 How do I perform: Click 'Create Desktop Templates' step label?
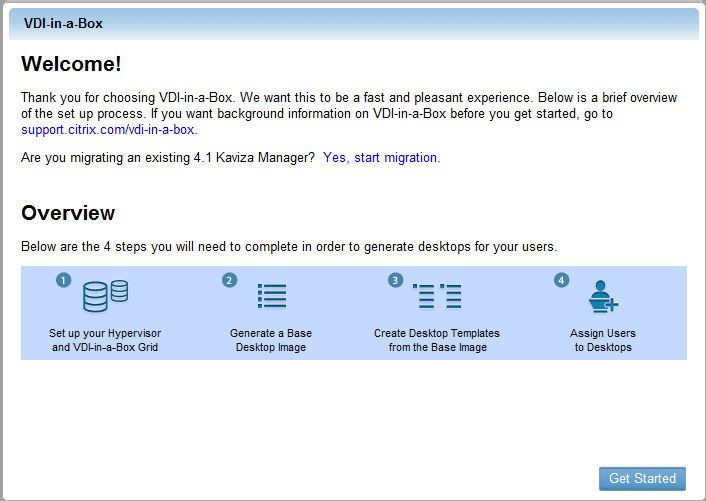pyautogui.click(x=437, y=340)
